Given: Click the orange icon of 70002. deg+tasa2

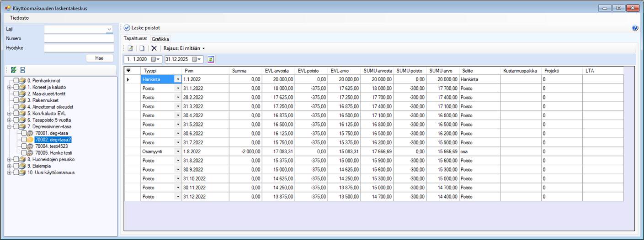Looking at the screenshot, I should click(31, 140).
